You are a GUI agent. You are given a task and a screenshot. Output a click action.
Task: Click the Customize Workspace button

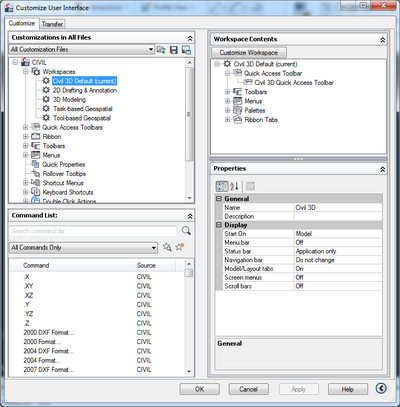(x=249, y=53)
